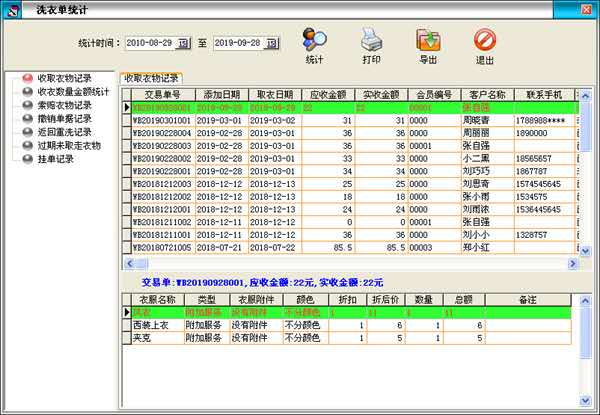Select 收取衣物记录 in the sidebar
Viewport: 600px width, 415px height.
[x=64, y=77]
